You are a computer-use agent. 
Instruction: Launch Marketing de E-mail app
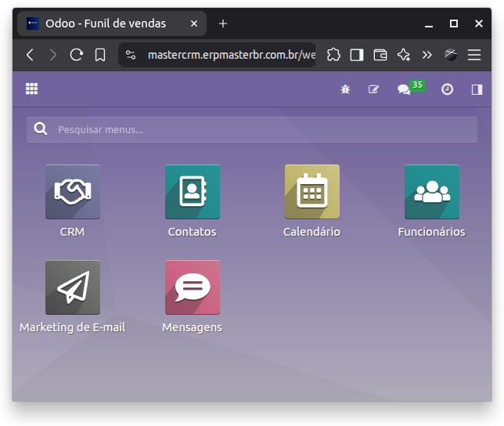[x=73, y=287]
